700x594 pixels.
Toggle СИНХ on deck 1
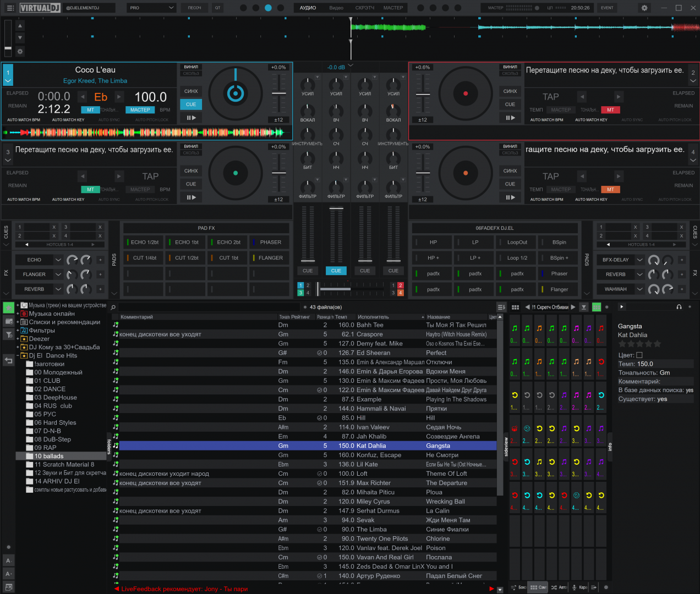(191, 91)
